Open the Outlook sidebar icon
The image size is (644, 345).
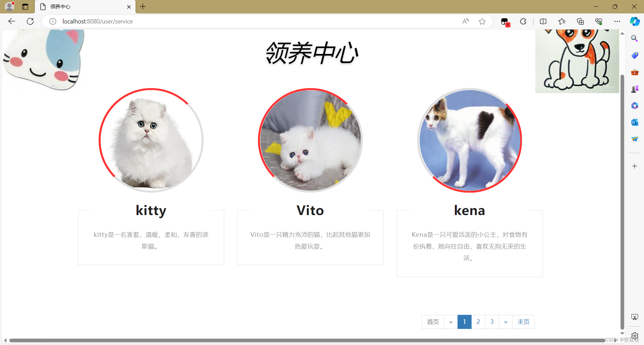pyautogui.click(x=635, y=122)
